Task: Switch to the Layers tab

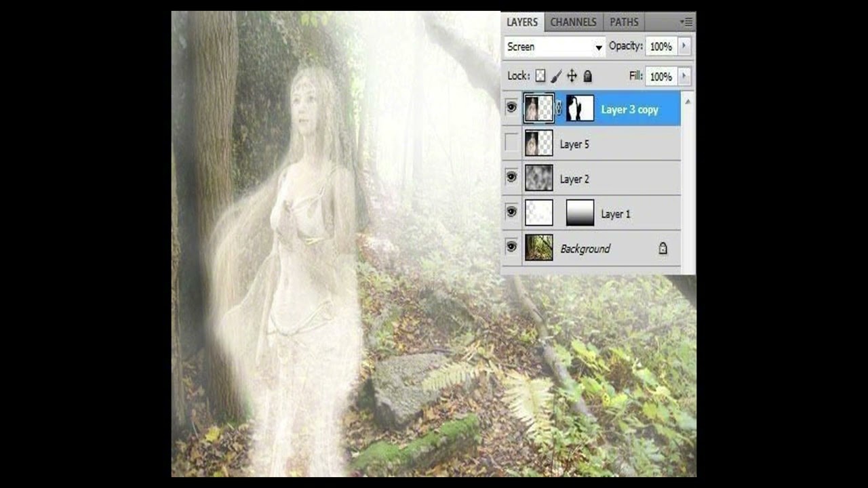Action: 522,22
